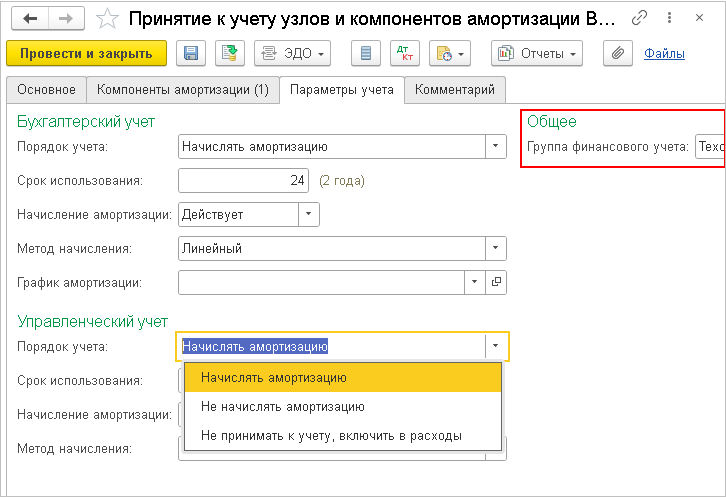This screenshot has height=497, width=726.
Task: Mark document as favorite with star
Action: click(x=110, y=18)
